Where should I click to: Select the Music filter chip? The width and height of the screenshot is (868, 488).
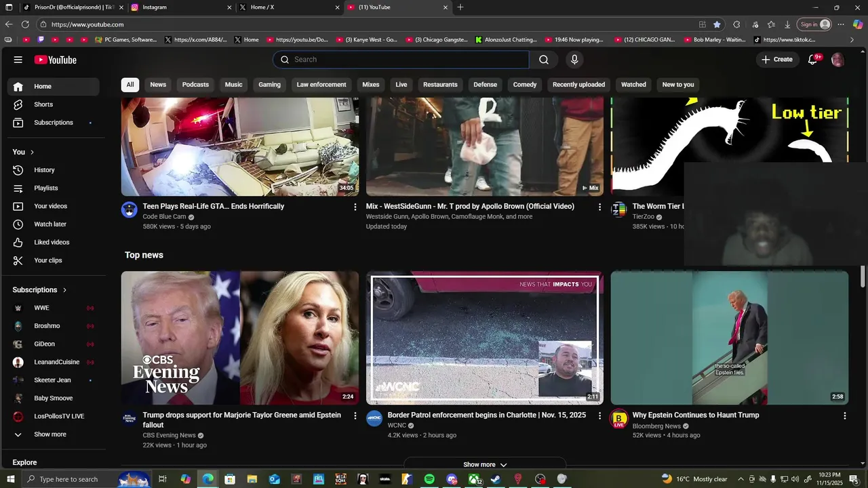pyautogui.click(x=234, y=85)
